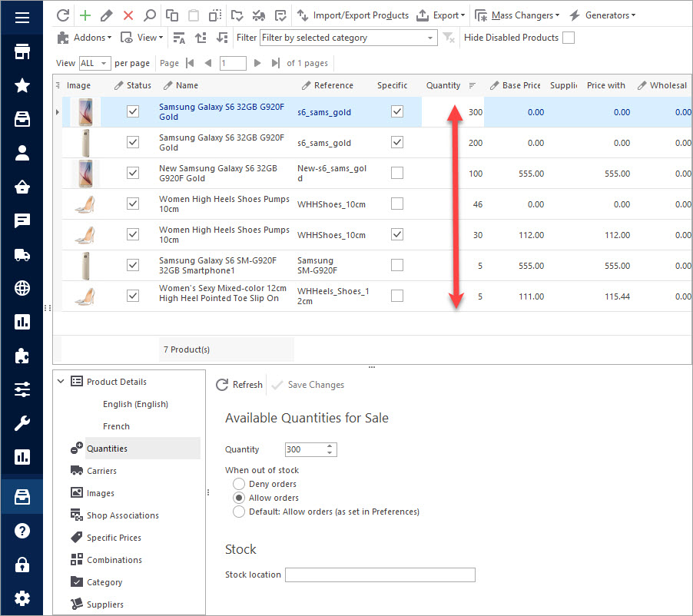Screen dimensions: 693x616
Task: Click the page number input field
Action: 233,63
